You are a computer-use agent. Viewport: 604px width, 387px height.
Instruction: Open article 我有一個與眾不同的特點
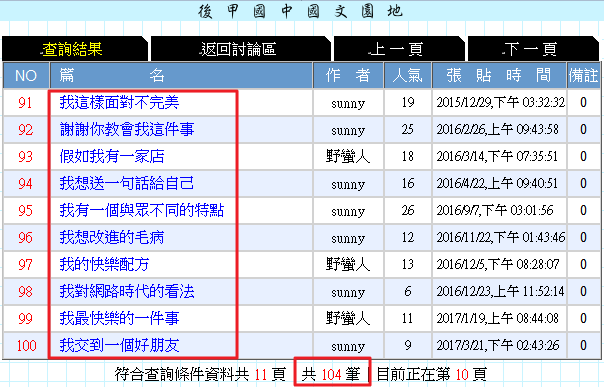pyautogui.click(x=142, y=210)
